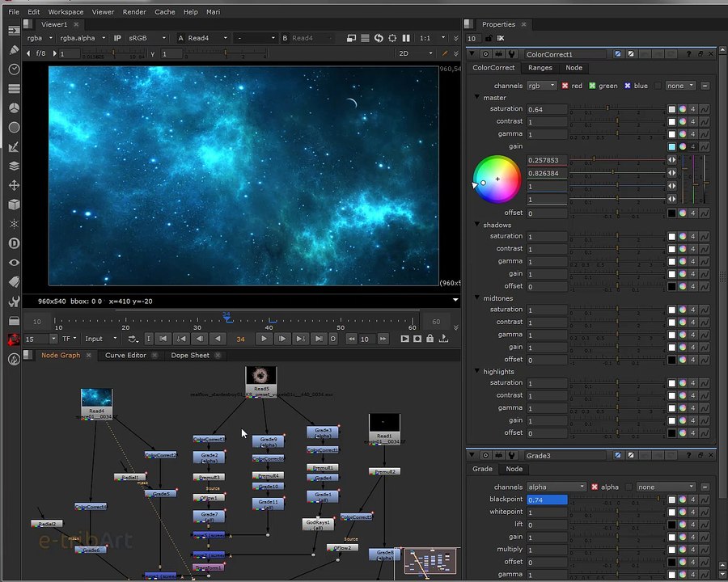
Task: Disable the green channel checkbox
Action: tap(592, 86)
